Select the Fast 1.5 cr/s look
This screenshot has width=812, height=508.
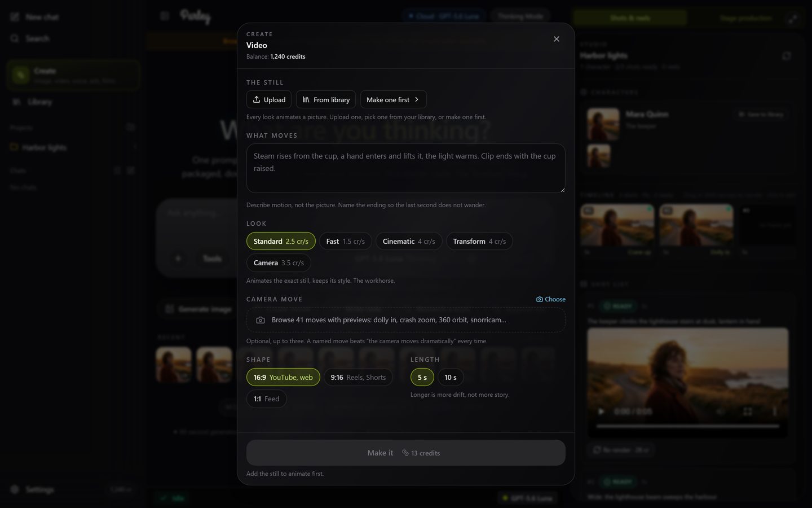[x=345, y=241]
